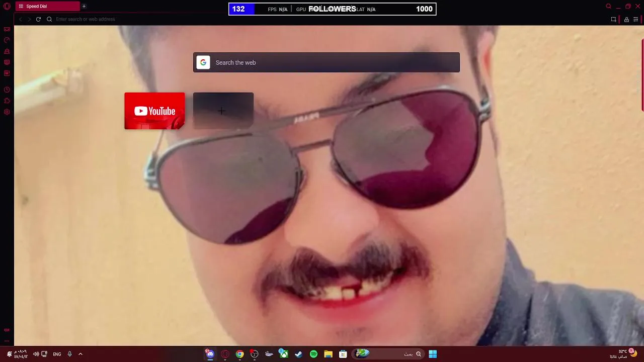The image size is (644, 362).
Task: Expand hidden tray icons chevron
Action: [80, 354]
